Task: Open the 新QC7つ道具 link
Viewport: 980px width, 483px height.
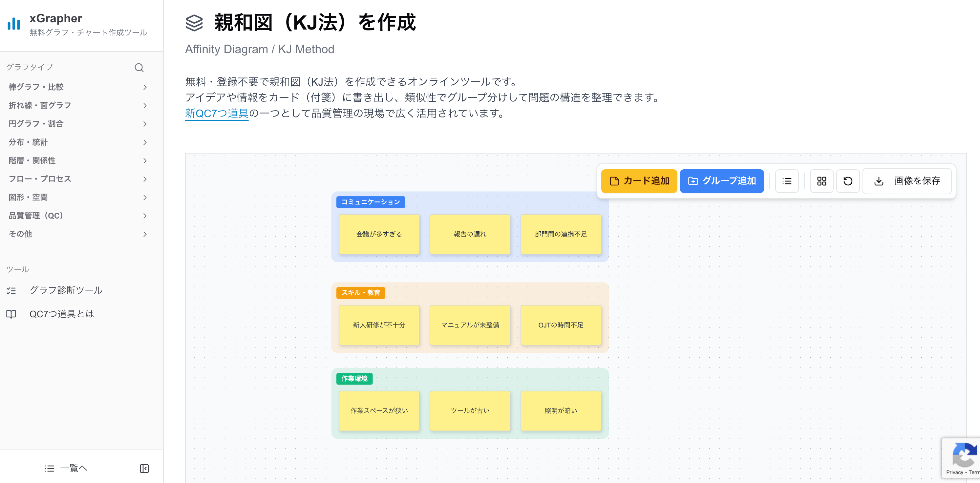Action: [217, 113]
